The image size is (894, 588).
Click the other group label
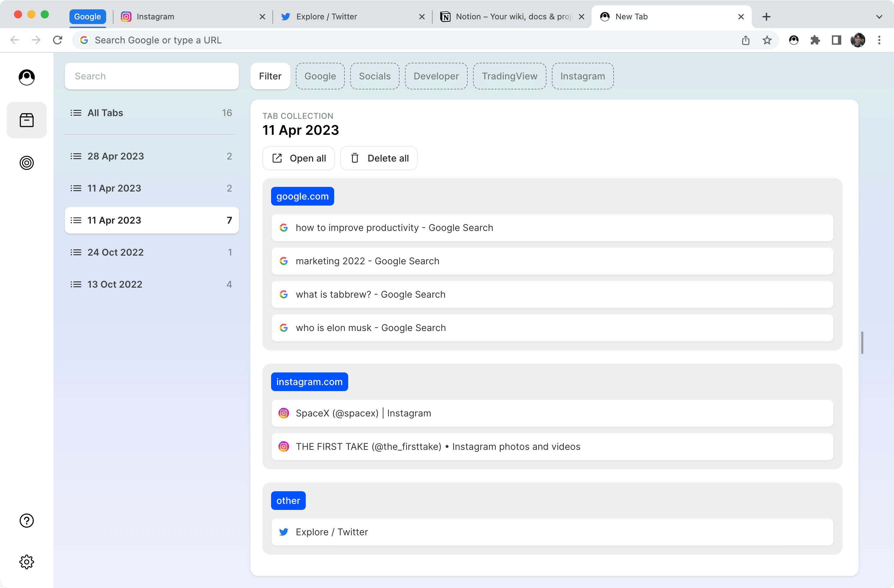click(x=288, y=501)
